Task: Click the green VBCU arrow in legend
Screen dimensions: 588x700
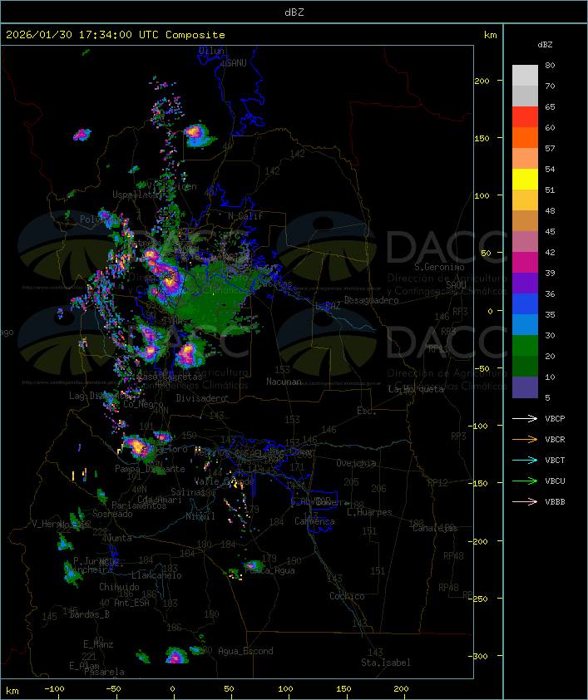Action: 525,481
